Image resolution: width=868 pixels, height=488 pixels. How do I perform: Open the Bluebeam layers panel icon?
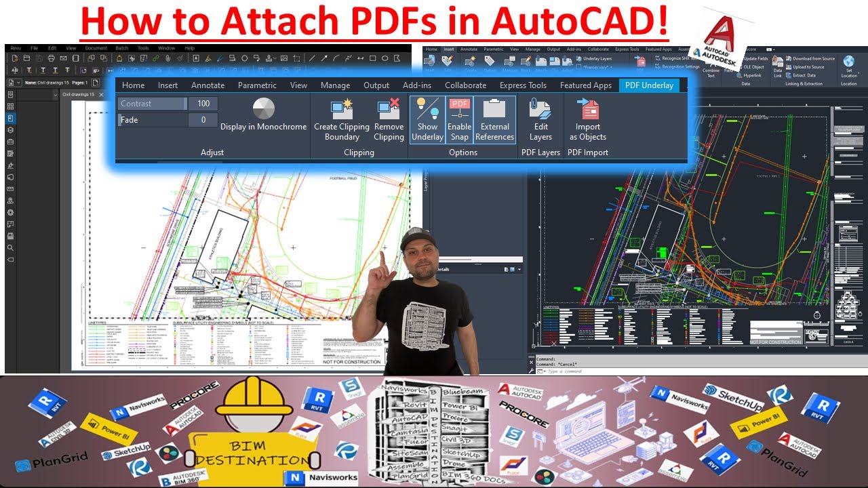[x=10, y=130]
